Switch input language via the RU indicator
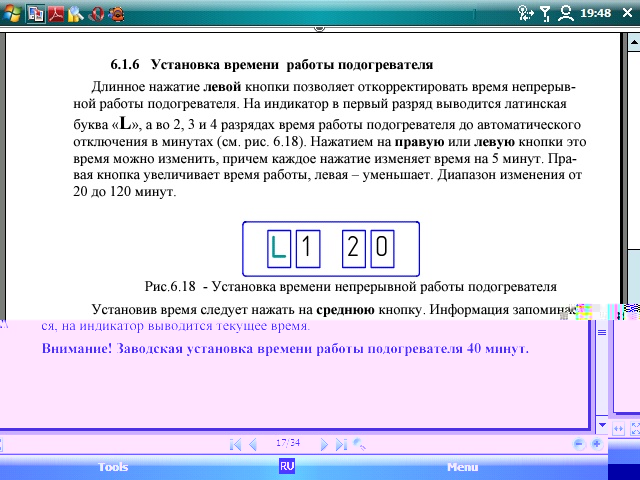 tap(287, 466)
